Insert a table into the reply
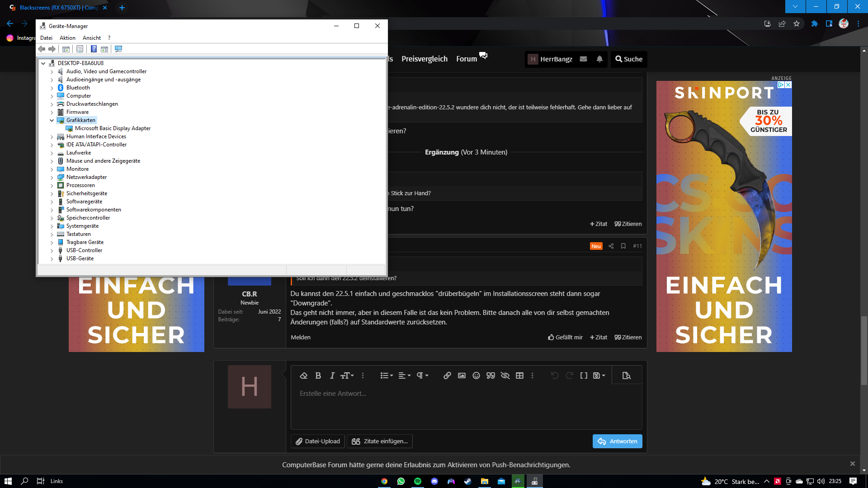The width and height of the screenshot is (868, 488). (519, 375)
